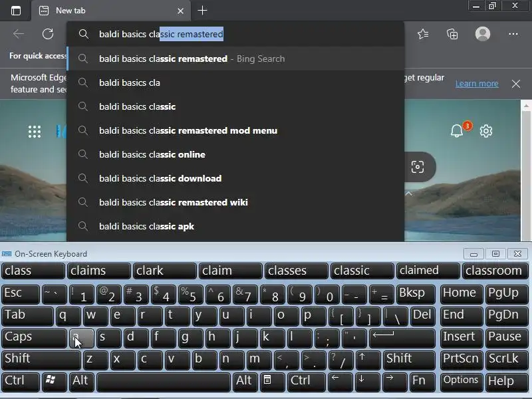Open page settings gear icon
The image size is (532, 399).
tap(486, 131)
